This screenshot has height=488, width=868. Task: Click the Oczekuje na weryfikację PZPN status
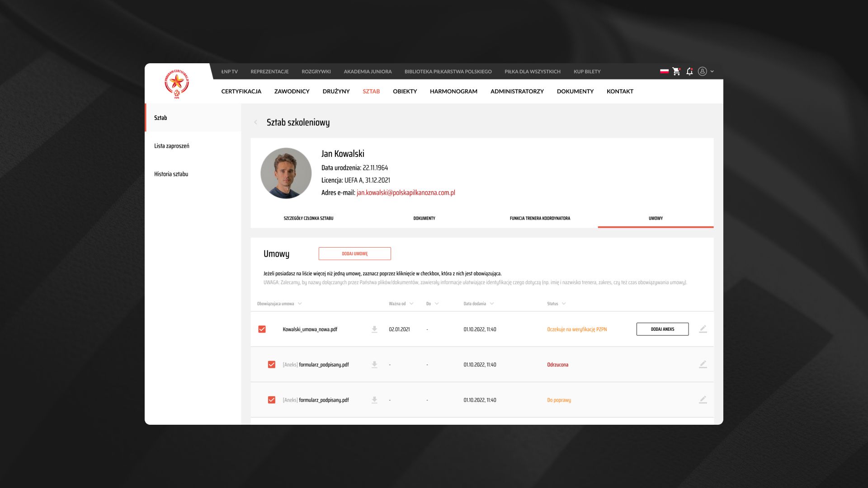(577, 329)
